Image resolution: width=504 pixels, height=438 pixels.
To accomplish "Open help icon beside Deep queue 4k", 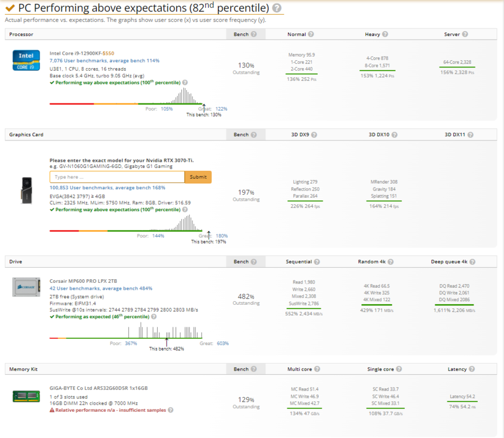I will click(473, 262).
